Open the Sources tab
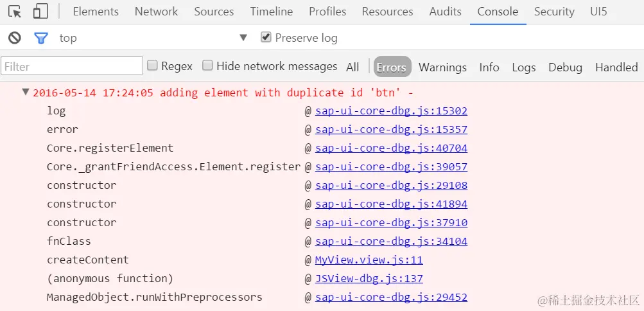The width and height of the screenshot is (644, 311). tap(214, 12)
